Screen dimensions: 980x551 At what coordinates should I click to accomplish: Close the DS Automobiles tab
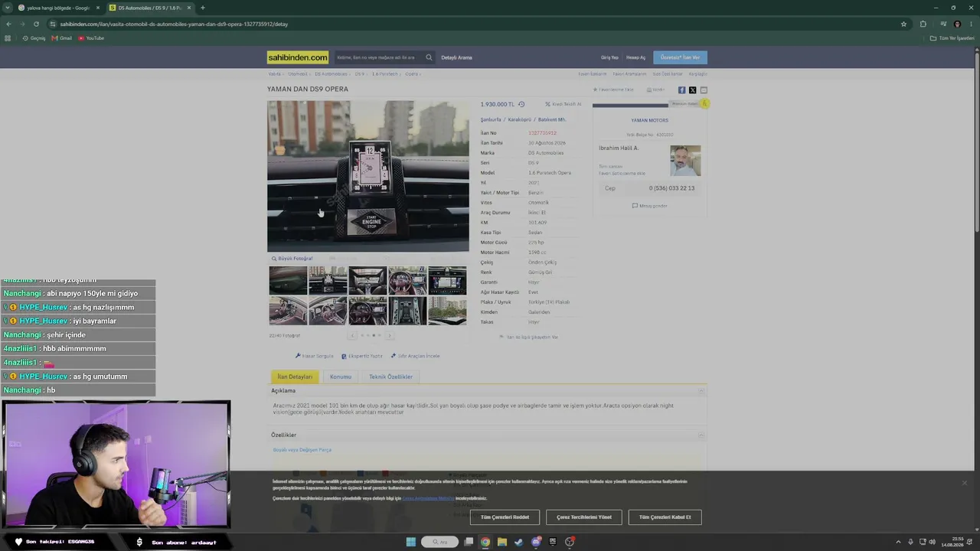coord(188,8)
